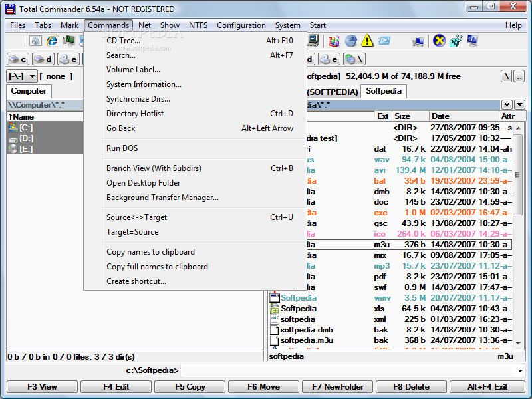532x399 pixels.
Task: Click the F8 Delete button
Action: [x=411, y=387]
